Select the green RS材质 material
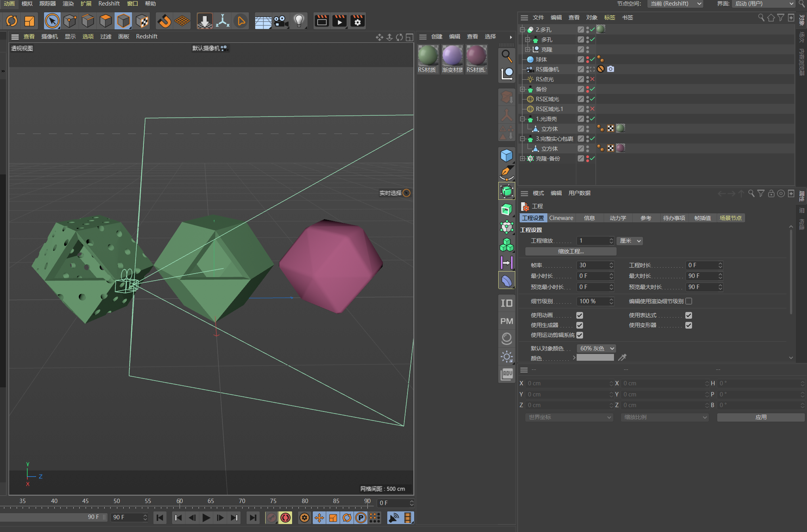The height and width of the screenshot is (532, 807). [x=428, y=59]
